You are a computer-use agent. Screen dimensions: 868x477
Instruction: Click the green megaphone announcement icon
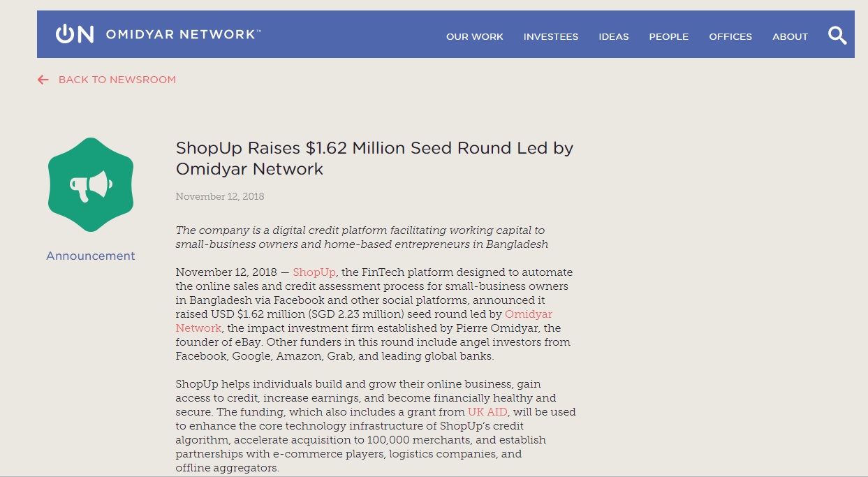point(91,184)
